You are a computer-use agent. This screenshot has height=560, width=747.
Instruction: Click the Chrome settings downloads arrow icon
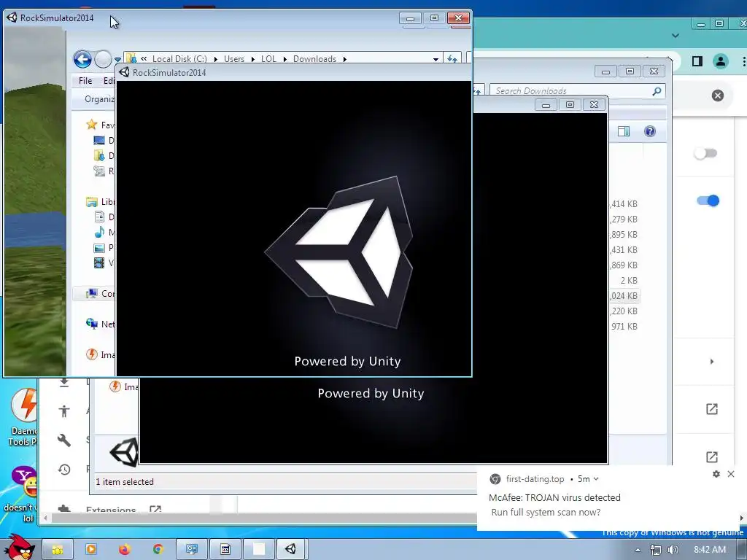(64, 382)
